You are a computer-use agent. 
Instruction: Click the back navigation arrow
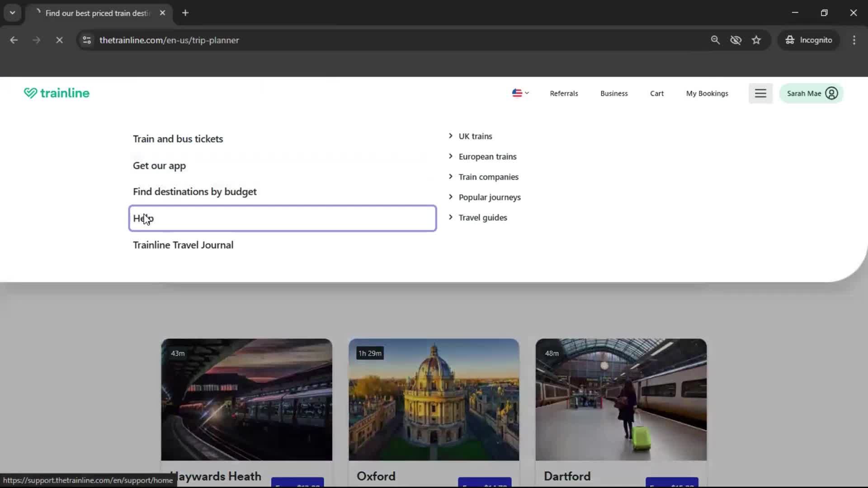tap(14, 40)
